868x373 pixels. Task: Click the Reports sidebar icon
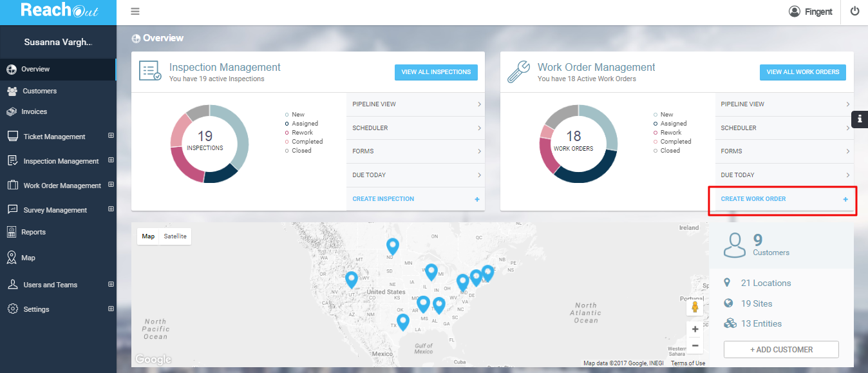click(11, 232)
